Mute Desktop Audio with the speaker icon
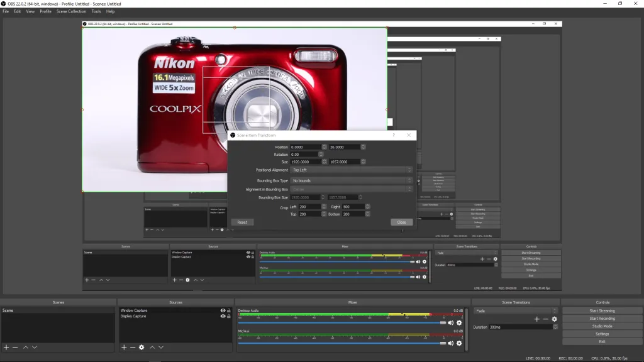 pyautogui.click(x=451, y=322)
